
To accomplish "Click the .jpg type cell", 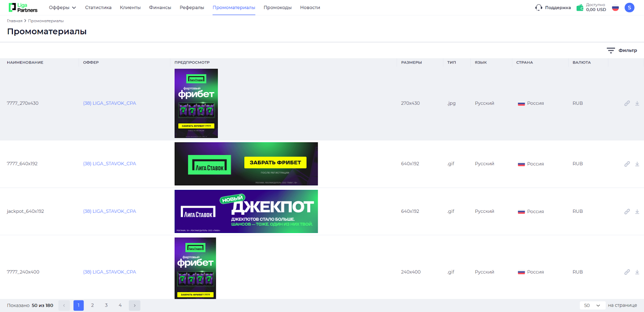I will [x=452, y=103].
